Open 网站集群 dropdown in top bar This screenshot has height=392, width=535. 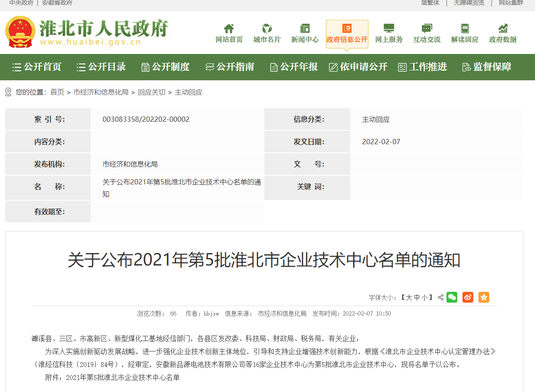tap(511, 3)
